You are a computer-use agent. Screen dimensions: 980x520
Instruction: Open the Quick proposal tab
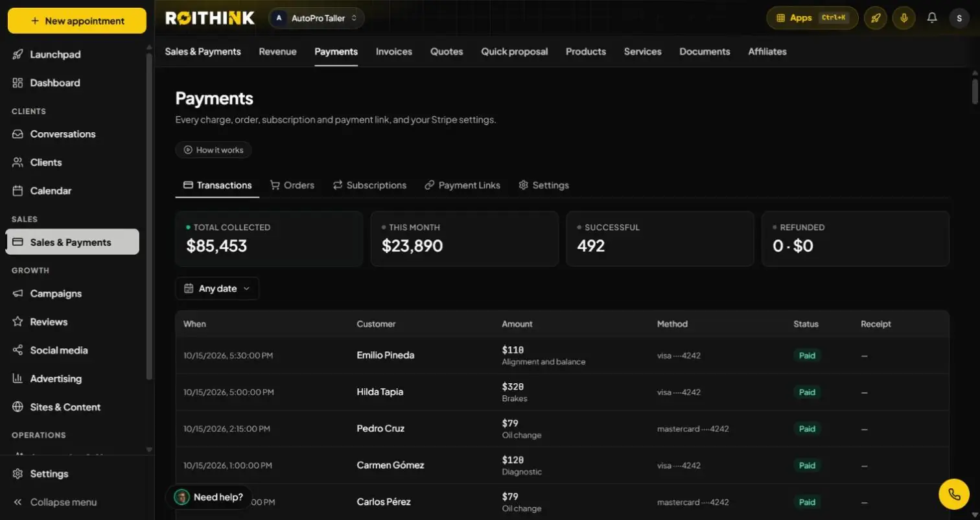[x=515, y=52]
